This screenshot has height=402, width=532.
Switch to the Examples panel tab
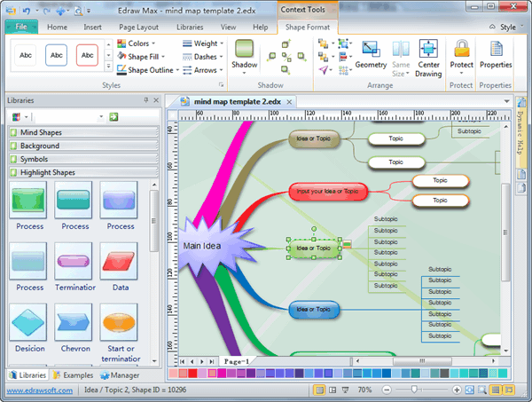click(x=74, y=376)
